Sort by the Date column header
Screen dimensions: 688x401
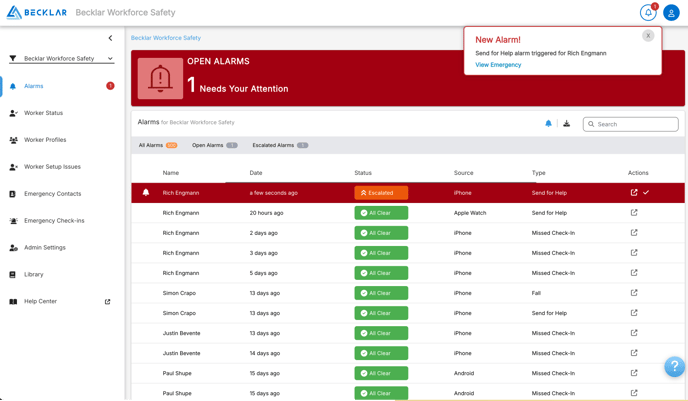(x=256, y=173)
